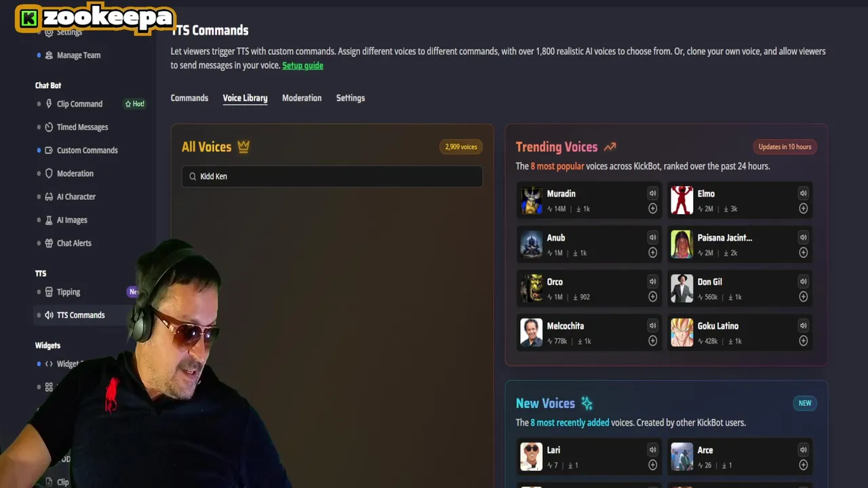Play the Anub voice preview
Image resolution: width=868 pixels, height=488 pixels.
[652, 237]
